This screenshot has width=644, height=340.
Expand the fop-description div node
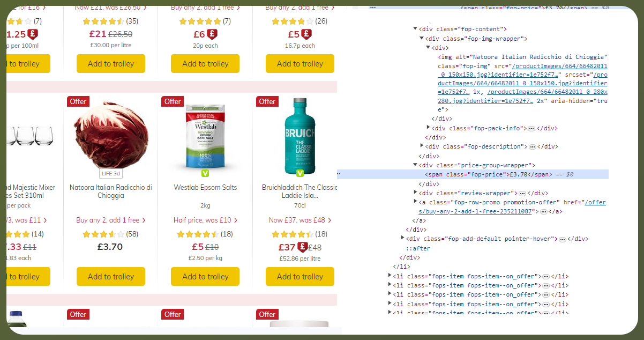[x=422, y=146]
